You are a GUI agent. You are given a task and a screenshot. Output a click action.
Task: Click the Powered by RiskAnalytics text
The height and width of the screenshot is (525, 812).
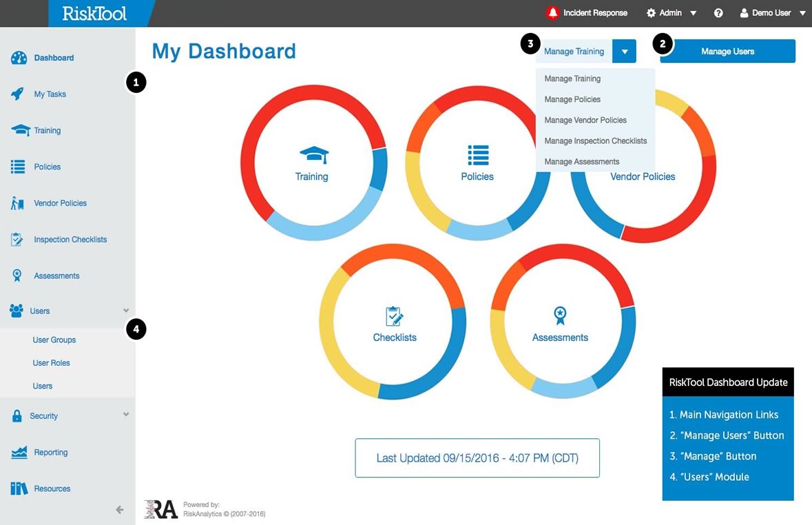tap(225, 509)
